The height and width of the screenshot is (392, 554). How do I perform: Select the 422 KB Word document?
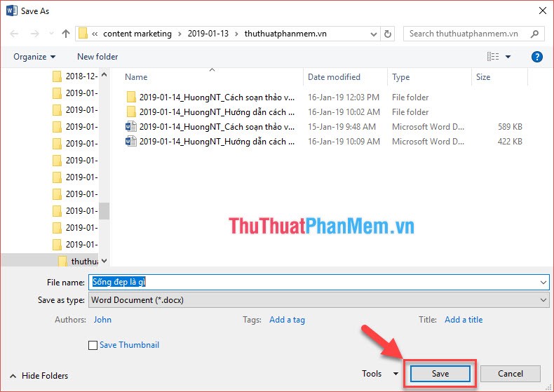coord(324,142)
